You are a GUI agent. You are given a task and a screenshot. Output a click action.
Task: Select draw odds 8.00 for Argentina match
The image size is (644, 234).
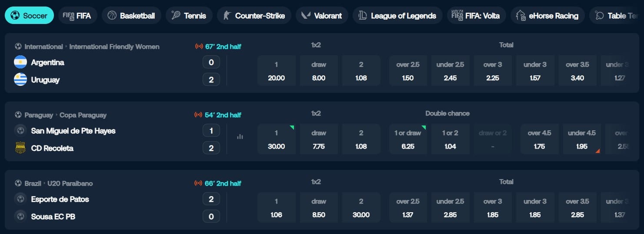tap(319, 71)
